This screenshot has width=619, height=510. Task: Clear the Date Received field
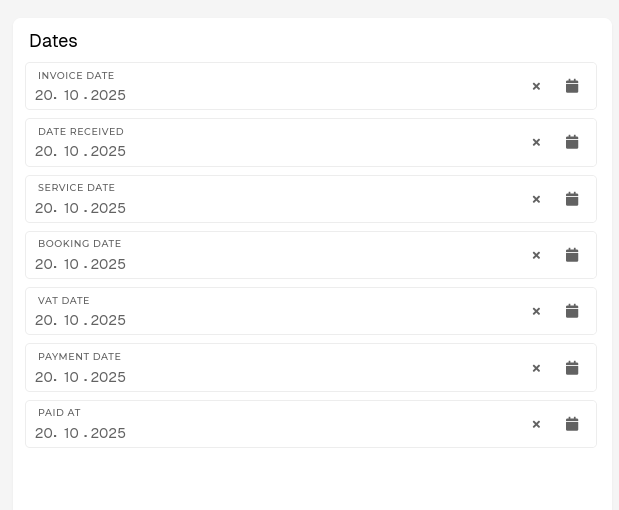536,142
